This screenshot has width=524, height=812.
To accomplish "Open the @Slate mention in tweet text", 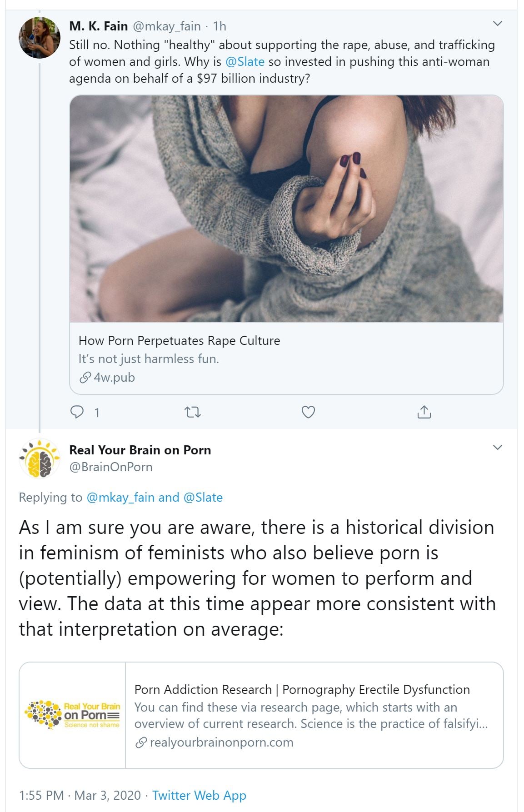I will click(x=245, y=62).
